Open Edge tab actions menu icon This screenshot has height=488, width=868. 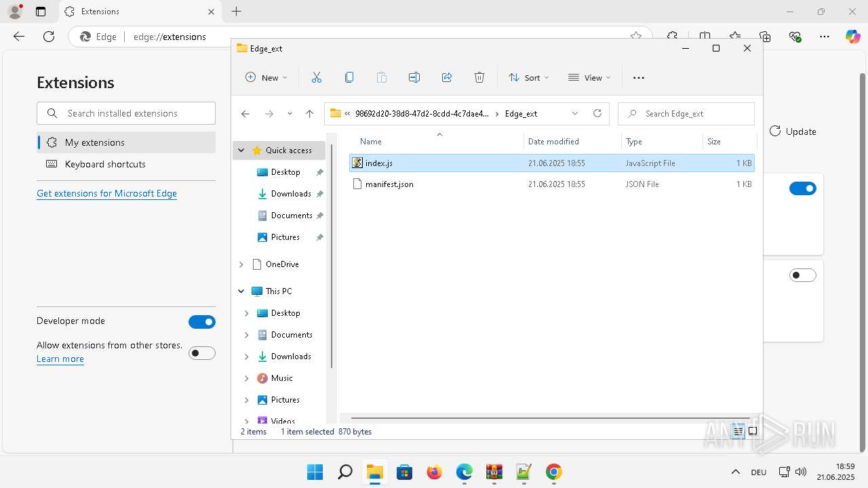click(x=41, y=12)
